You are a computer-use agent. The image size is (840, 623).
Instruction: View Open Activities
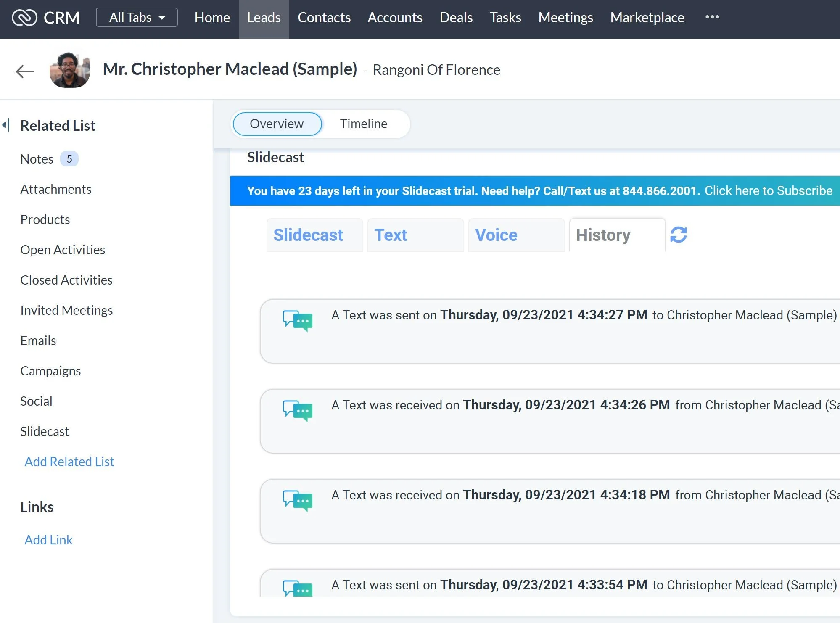click(x=63, y=250)
